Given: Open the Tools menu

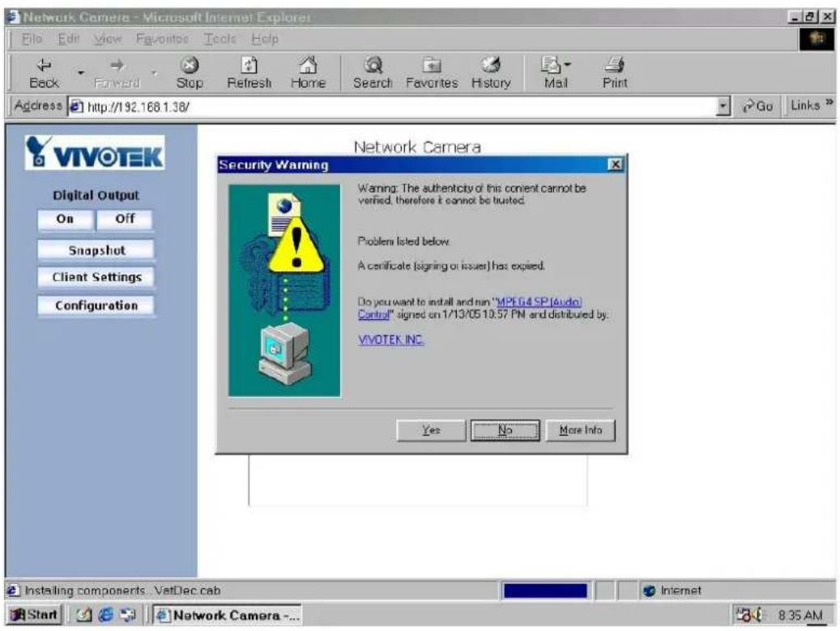Looking at the screenshot, I should coord(220,39).
